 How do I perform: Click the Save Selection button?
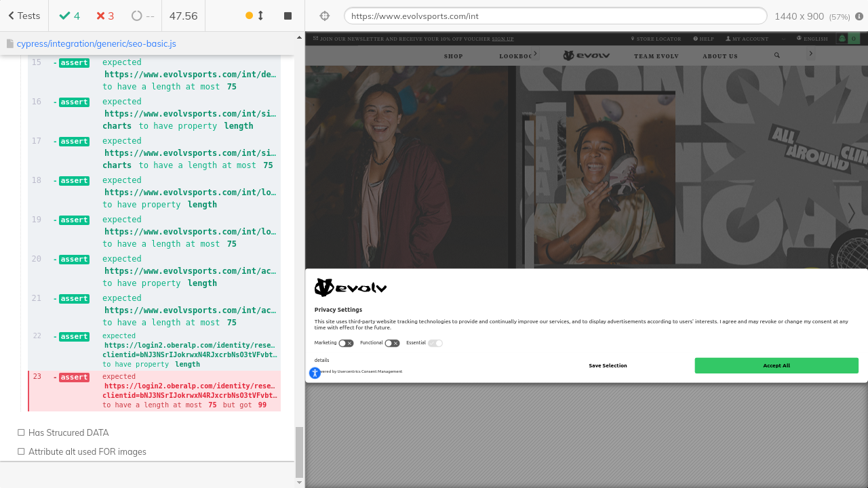click(x=608, y=365)
